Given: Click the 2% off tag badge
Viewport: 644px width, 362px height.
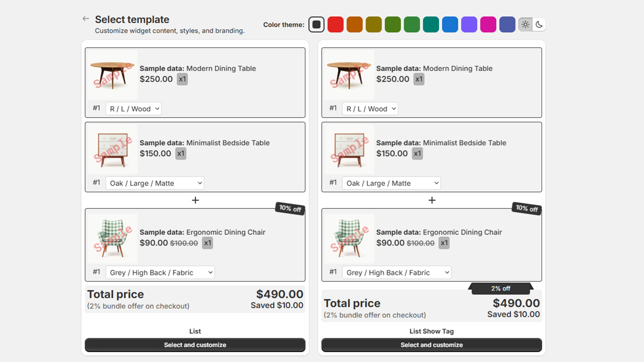Looking at the screenshot, I should coord(501,288).
